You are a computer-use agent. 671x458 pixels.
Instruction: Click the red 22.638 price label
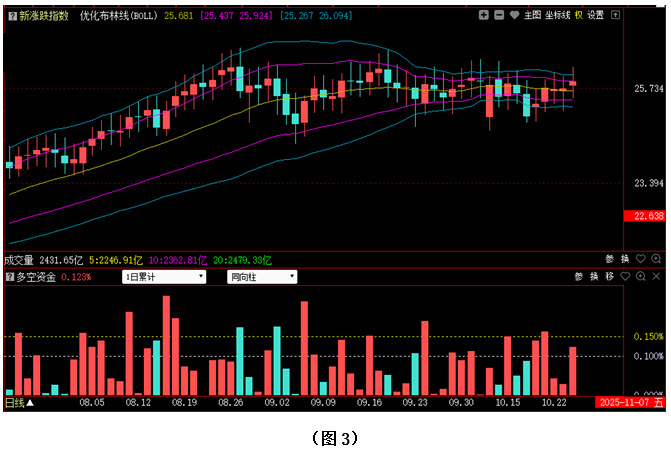point(643,216)
